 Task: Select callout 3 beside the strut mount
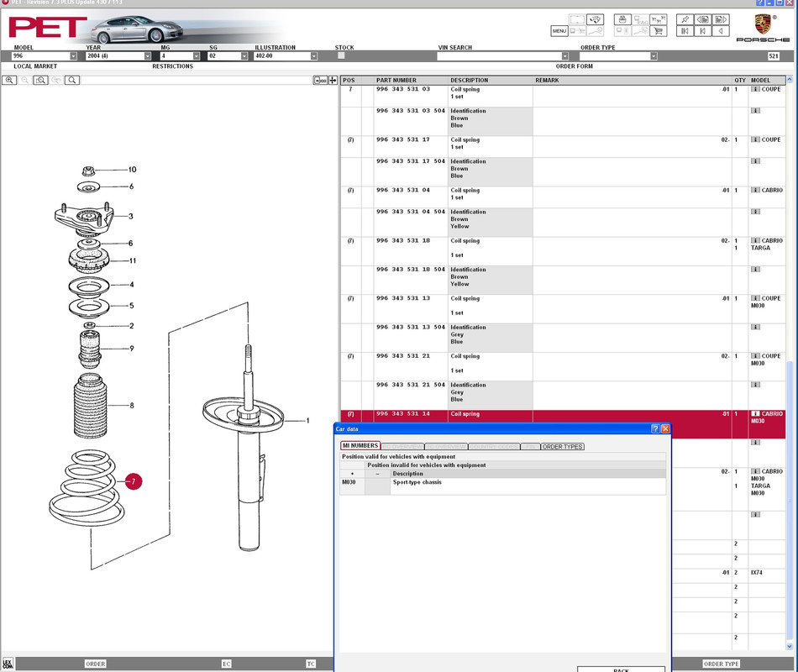click(x=131, y=217)
